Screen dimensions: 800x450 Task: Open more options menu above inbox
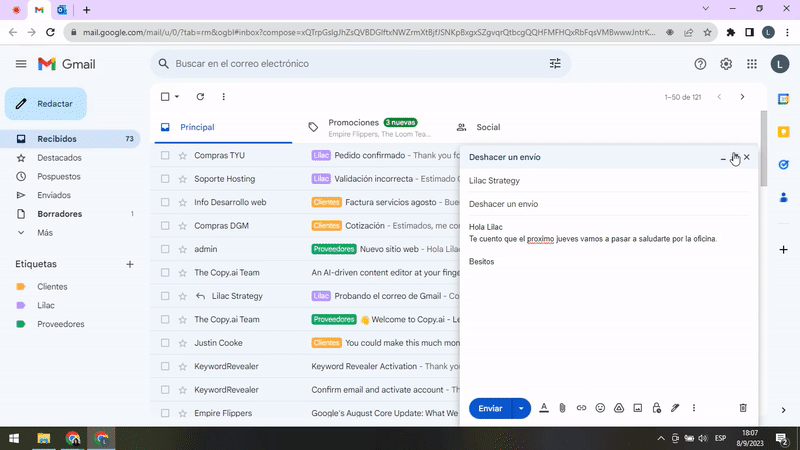click(x=223, y=96)
